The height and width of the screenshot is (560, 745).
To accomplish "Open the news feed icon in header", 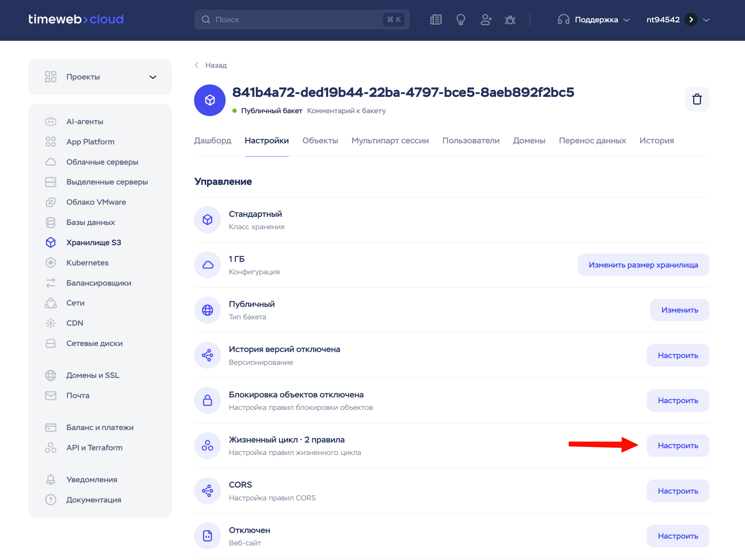I will pyautogui.click(x=436, y=20).
